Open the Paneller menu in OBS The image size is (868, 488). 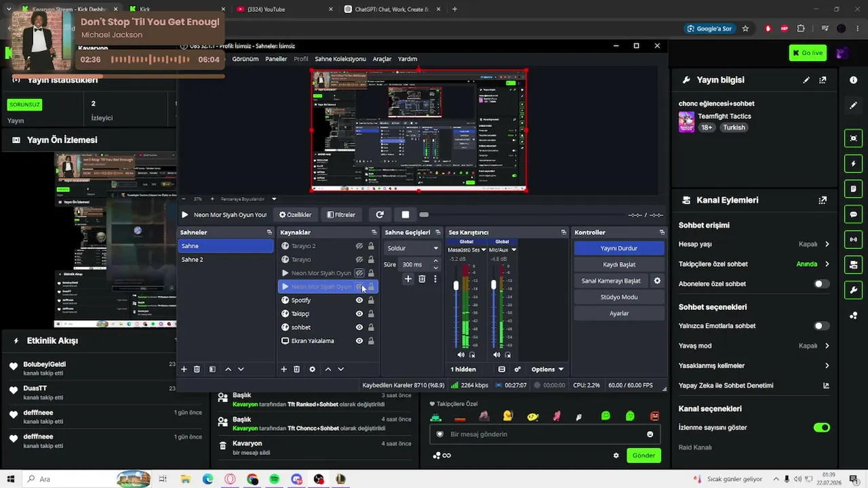(x=276, y=59)
